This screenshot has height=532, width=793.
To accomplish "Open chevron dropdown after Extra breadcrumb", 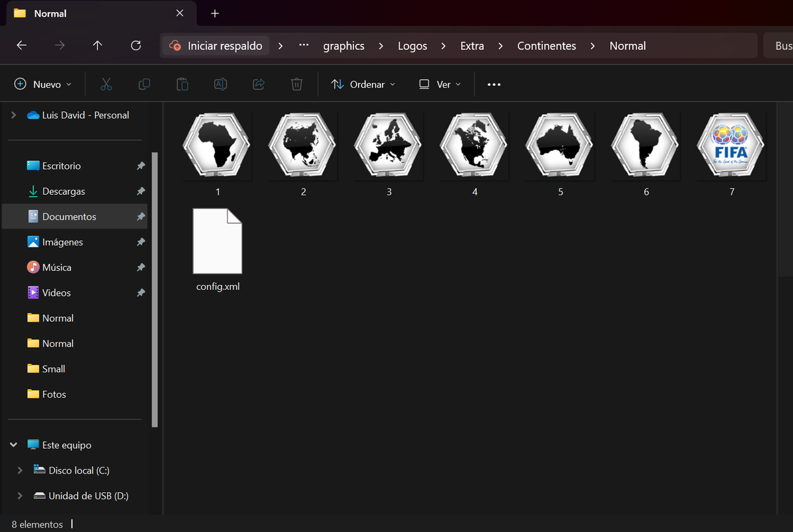I will click(x=501, y=46).
